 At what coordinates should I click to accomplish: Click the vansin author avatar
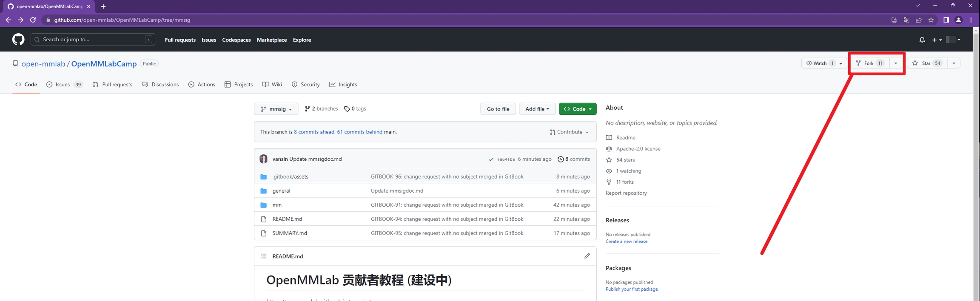264,159
